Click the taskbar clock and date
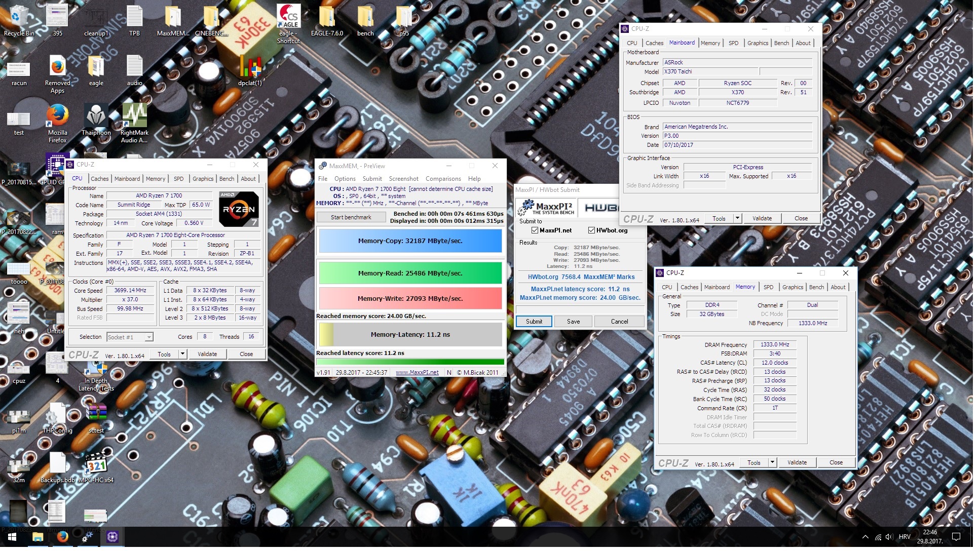The width and height of the screenshot is (980, 551). [x=929, y=537]
